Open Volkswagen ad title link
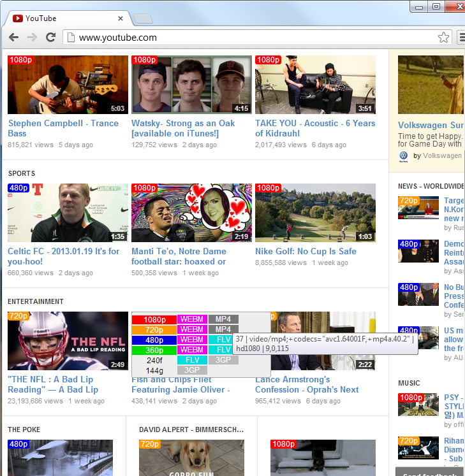This screenshot has height=476, width=465. [x=431, y=125]
